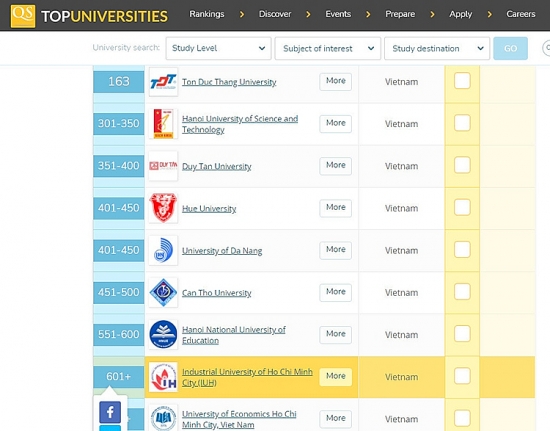
Task: Share the page via the Facebook icon
Action: (x=110, y=412)
